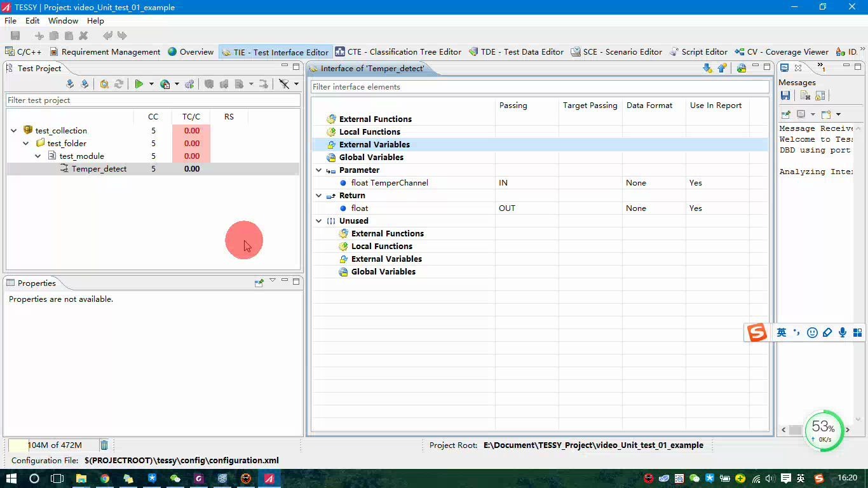
Task: Collapse the test_collection tree node
Action: [x=14, y=131]
